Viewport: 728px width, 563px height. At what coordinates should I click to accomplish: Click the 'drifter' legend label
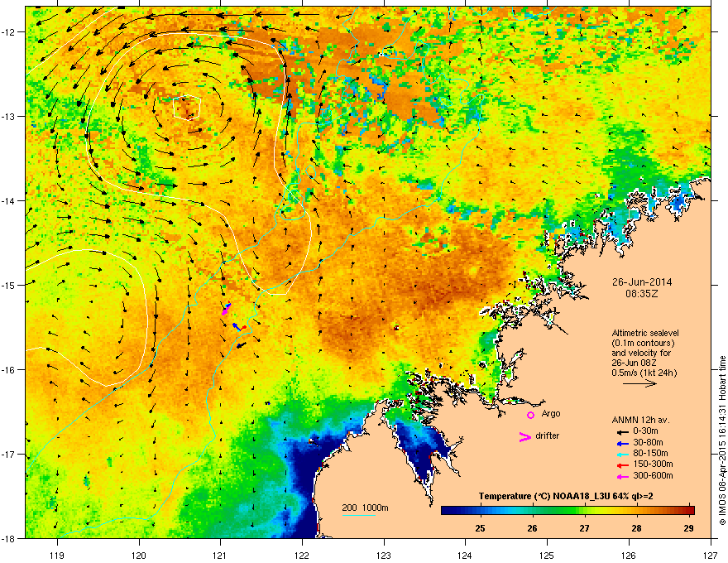pos(548,435)
